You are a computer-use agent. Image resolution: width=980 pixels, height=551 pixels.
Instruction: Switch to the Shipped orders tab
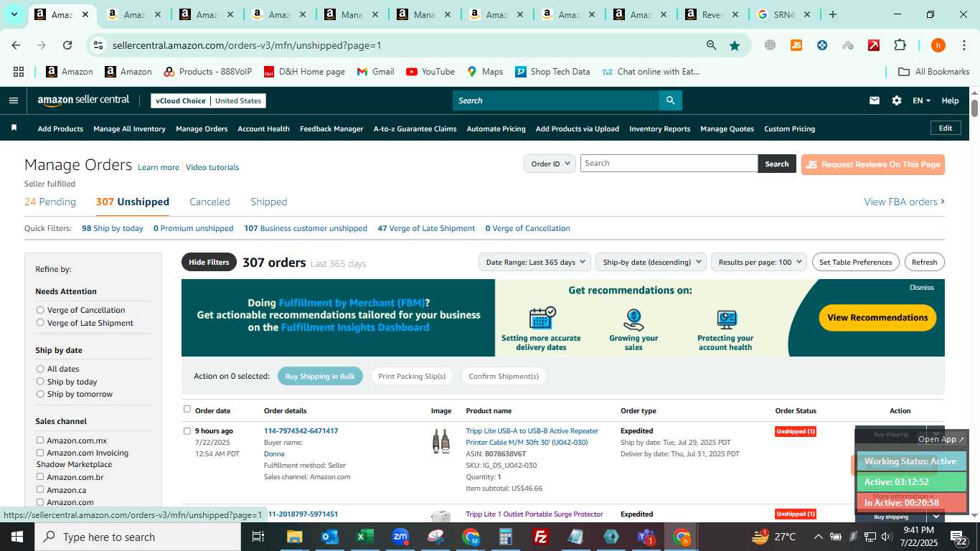269,202
